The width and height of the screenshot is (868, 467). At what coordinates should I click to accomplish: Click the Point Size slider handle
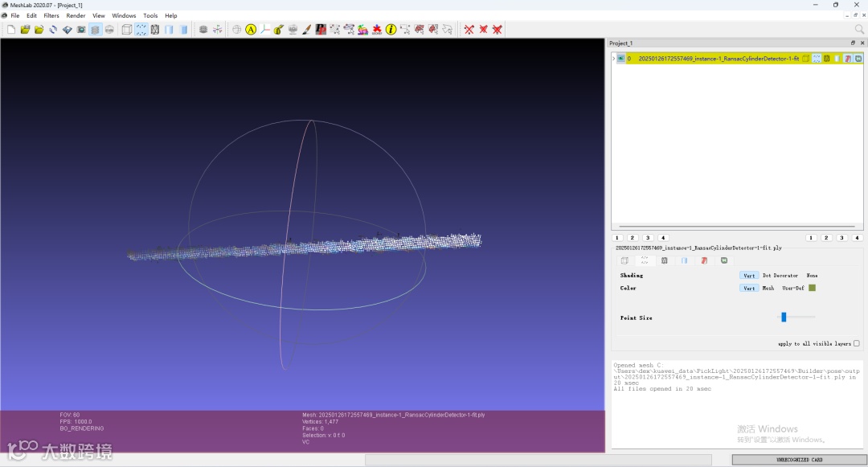coord(784,317)
